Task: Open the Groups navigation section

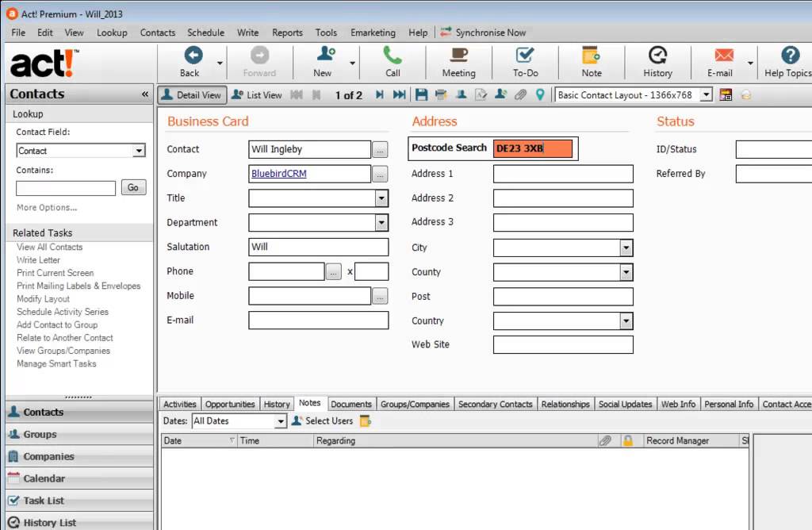Action: pyautogui.click(x=79, y=434)
